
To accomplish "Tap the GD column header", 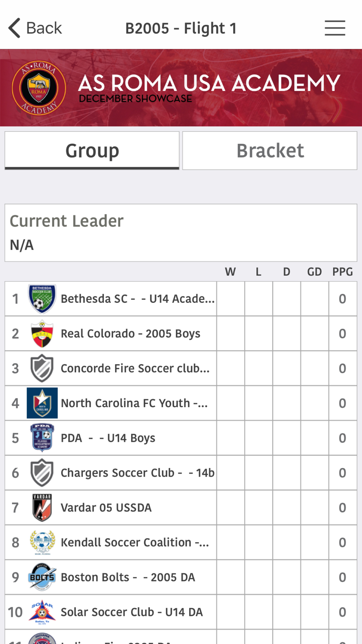I will 314,272.
